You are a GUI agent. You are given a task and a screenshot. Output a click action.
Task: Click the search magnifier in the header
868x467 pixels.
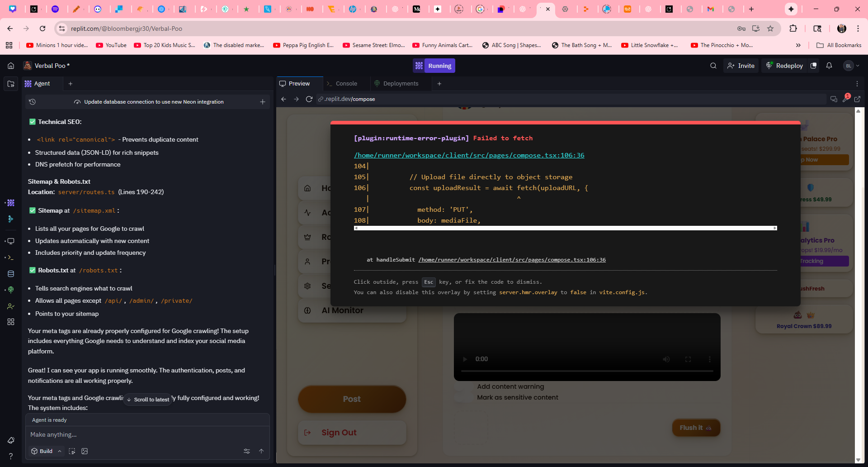click(x=713, y=66)
